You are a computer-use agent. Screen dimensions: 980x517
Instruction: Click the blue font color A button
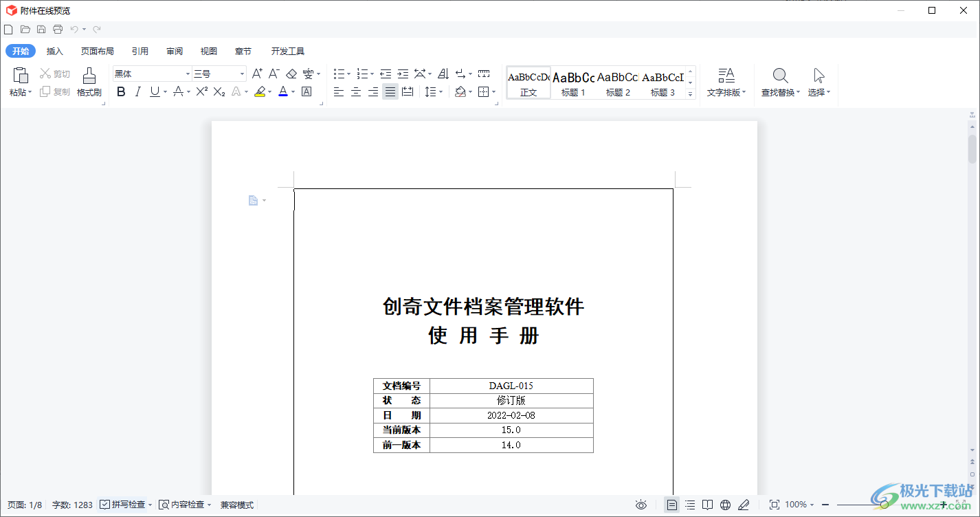(x=283, y=91)
